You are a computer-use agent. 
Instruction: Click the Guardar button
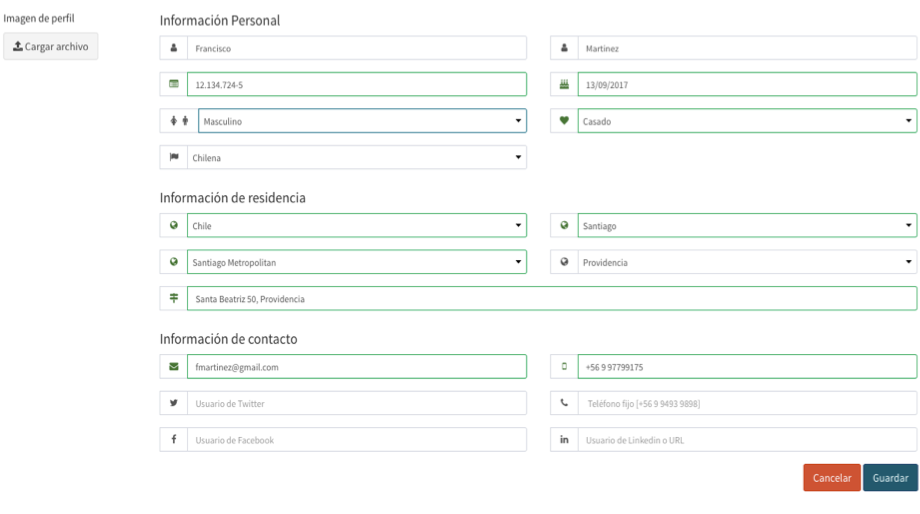(x=890, y=478)
